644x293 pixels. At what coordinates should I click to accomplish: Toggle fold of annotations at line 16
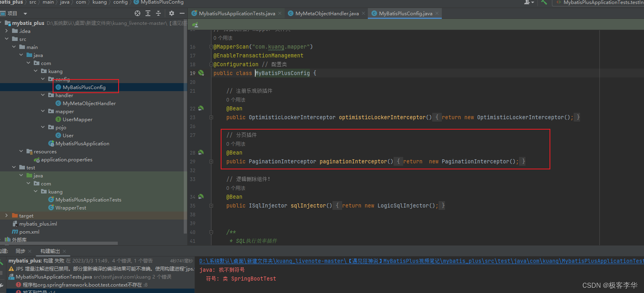point(211,47)
